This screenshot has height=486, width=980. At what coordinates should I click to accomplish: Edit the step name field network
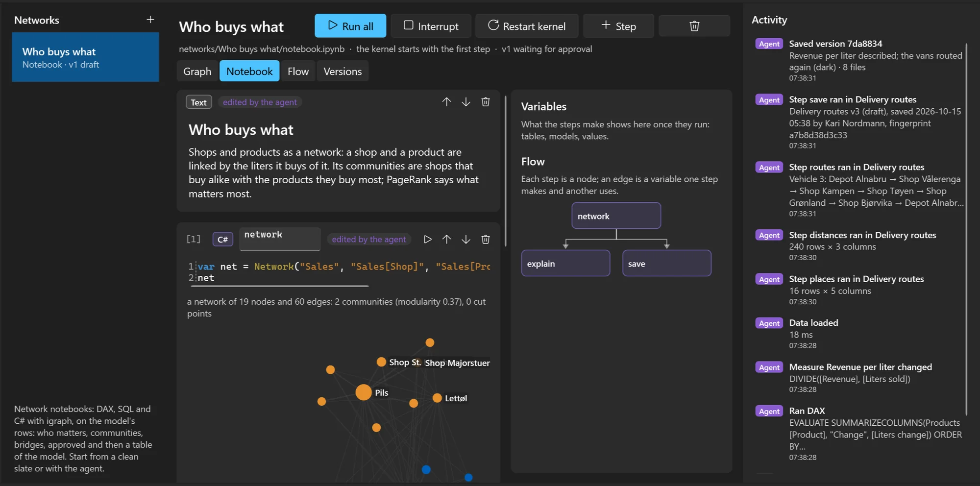(x=280, y=239)
